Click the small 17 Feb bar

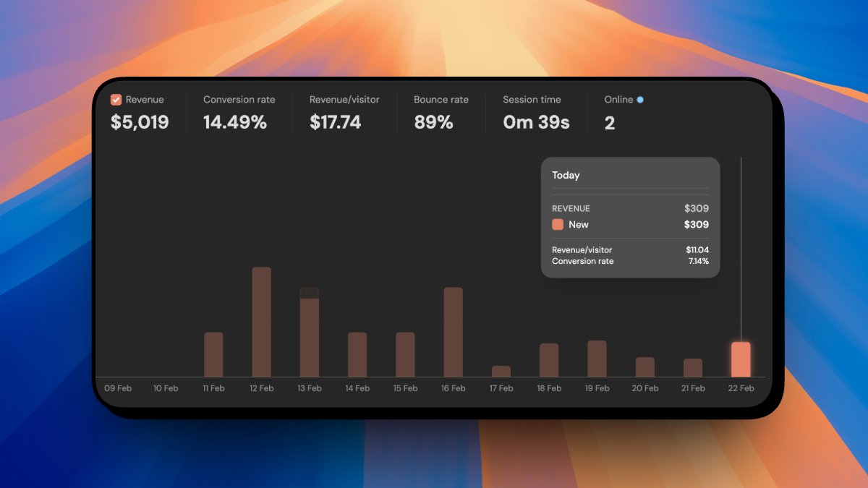tap(501, 372)
